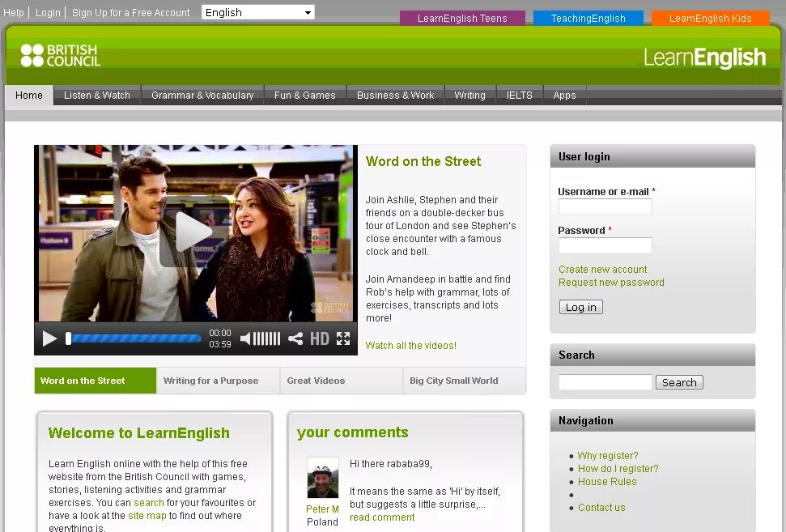
Task: Open the English language dropdown
Action: pos(258,12)
